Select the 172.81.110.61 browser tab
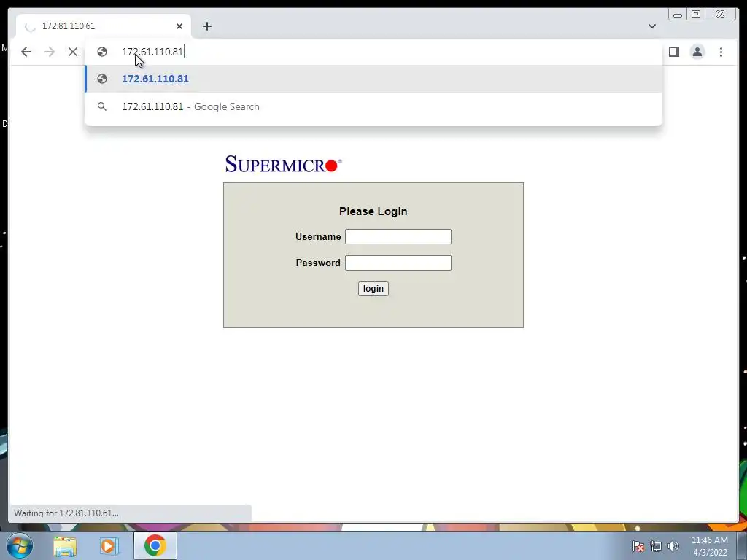Image resolution: width=747 pixels, height=560 pixels. point(104,26)
